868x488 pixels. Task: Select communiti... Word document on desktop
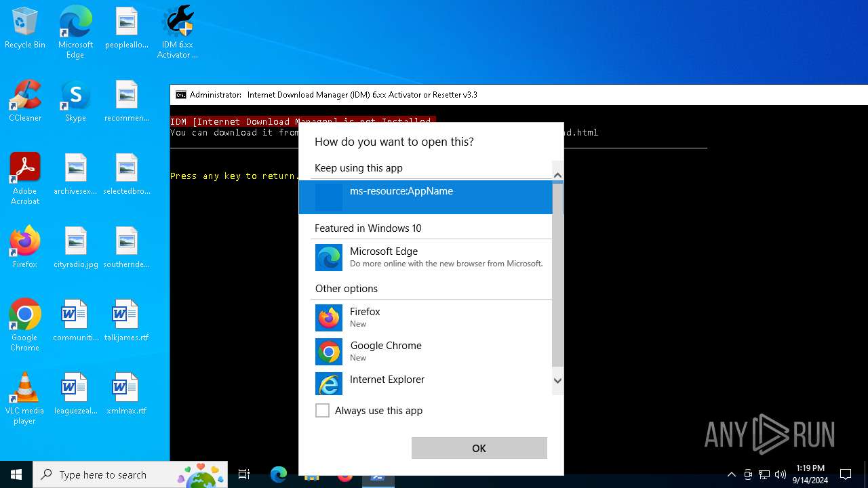point(75,321)
